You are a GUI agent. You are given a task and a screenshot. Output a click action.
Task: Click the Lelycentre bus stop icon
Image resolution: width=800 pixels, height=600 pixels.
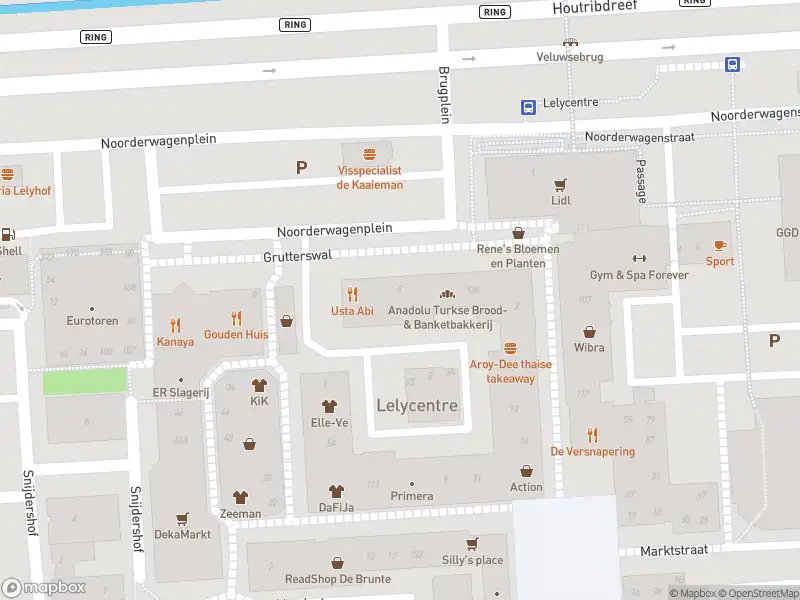click(527, 106)
